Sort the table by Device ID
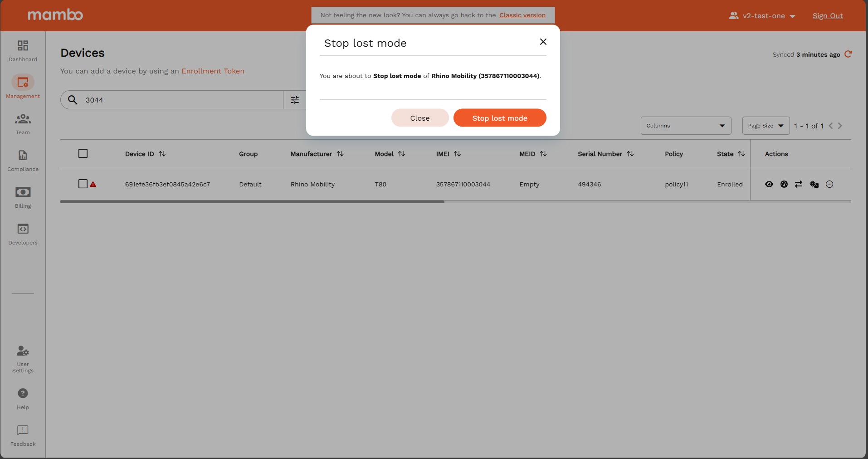This screenshot has height=459, width=868. click(x=162, y=154)
